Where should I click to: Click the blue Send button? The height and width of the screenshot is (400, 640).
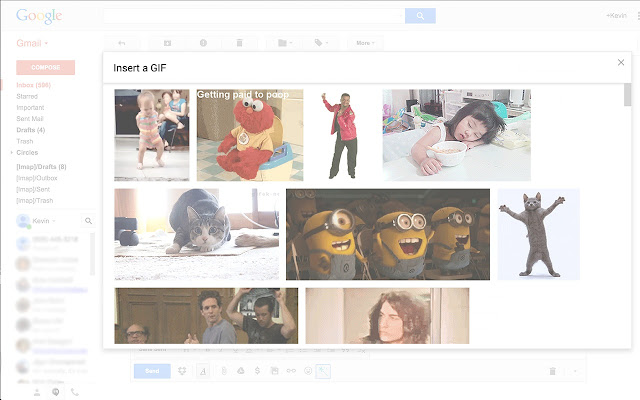pos(152,371)
